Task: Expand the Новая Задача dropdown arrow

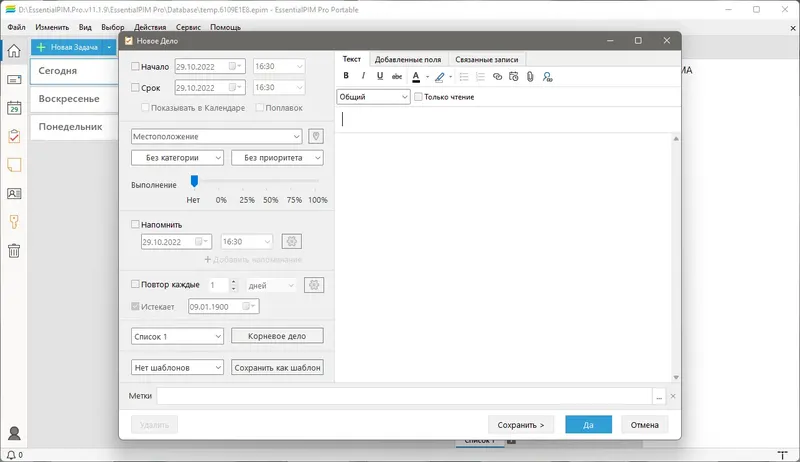Action: coord(109,47)
